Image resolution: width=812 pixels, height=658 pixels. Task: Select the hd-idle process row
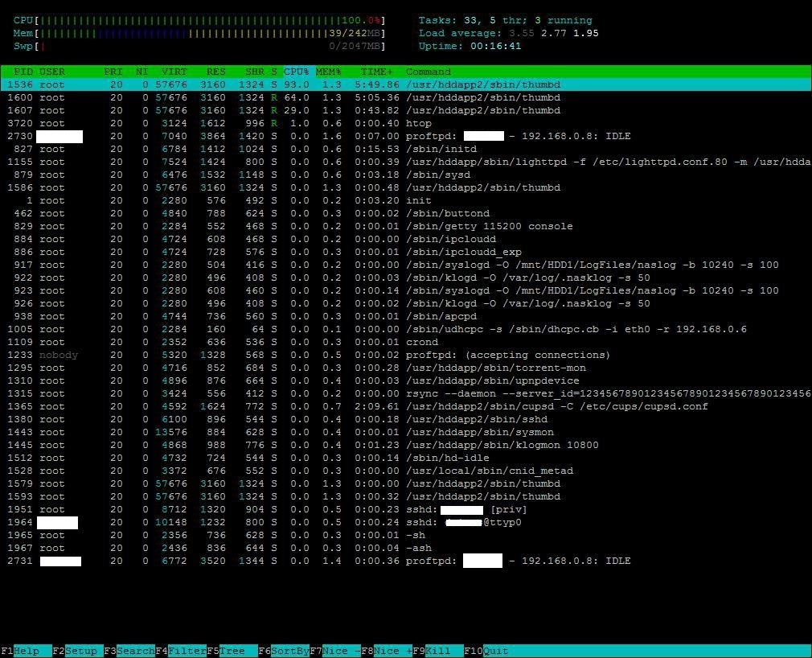(406, 458)
